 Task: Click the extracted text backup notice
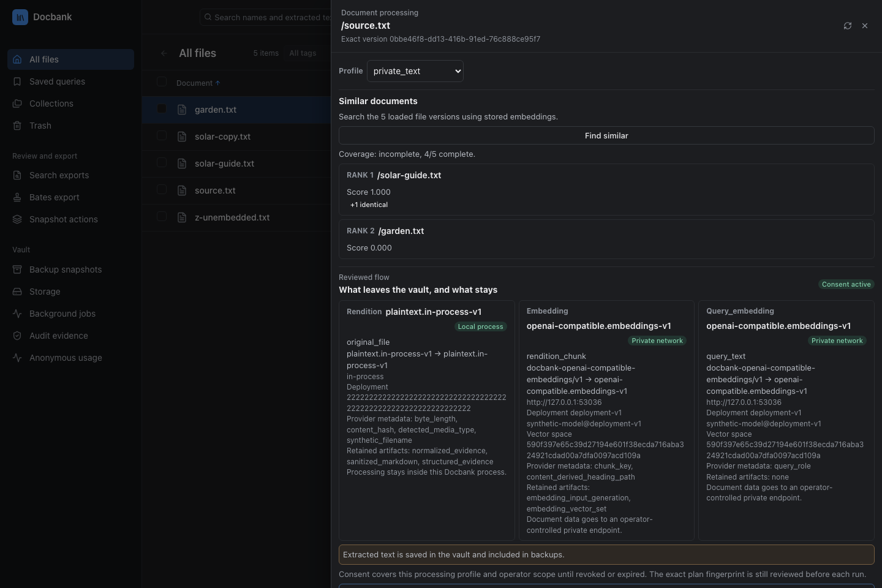pyautogui.click(x=606, y=554)
